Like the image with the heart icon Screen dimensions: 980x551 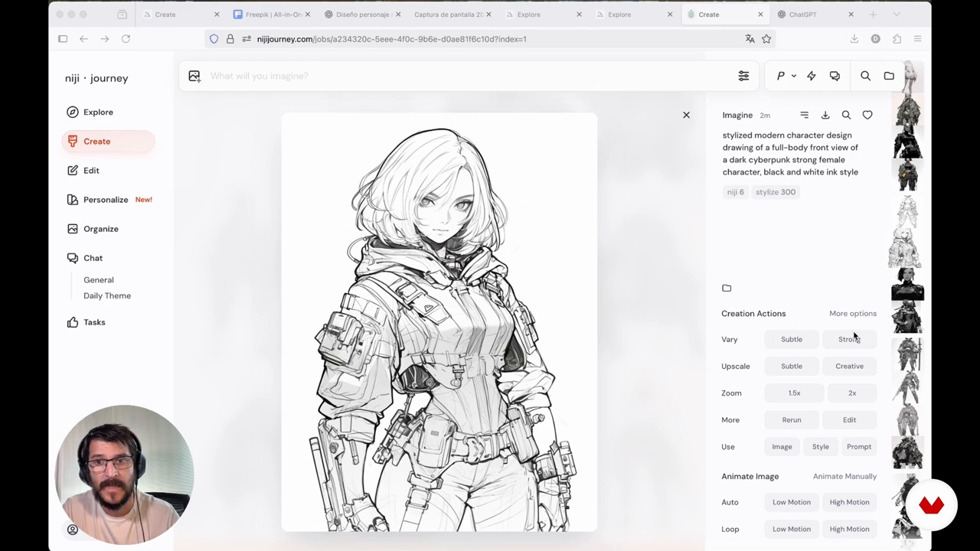coord(867,115)
